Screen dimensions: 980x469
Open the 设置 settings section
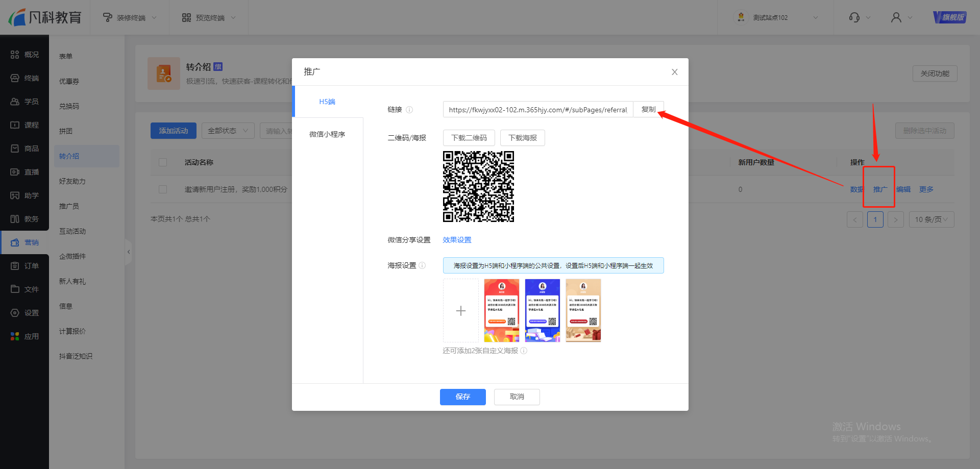point(24,313)
